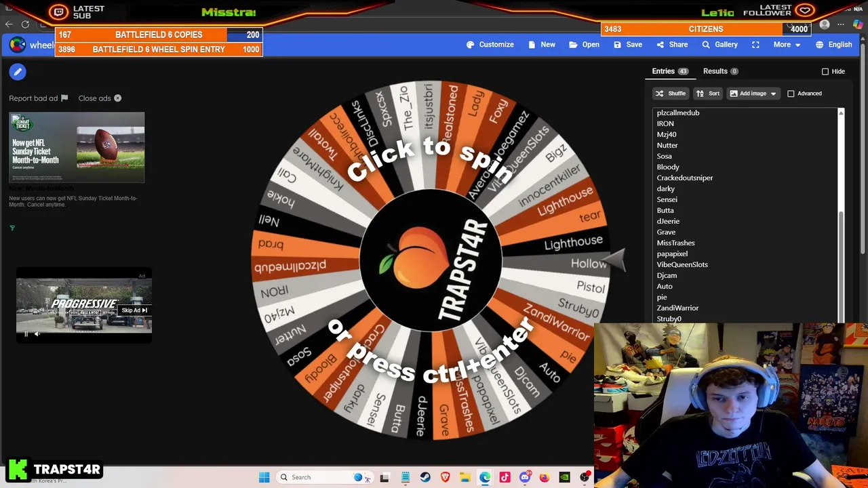Shuffle the wheel entries
This screenshot has width=868, height=488.
670,94
